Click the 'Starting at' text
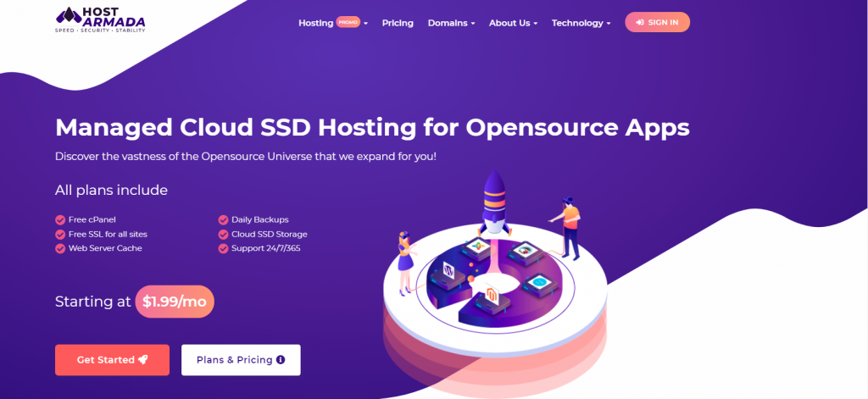 coord(93,302)
